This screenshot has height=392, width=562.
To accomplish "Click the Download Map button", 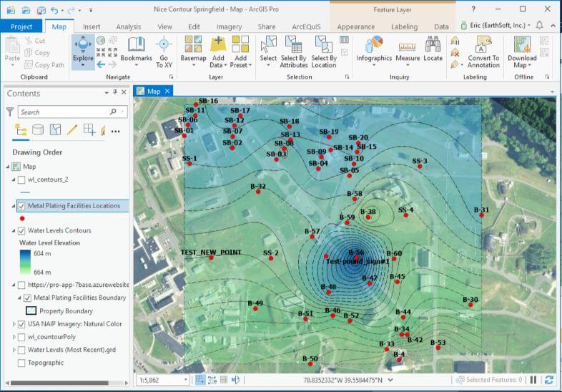I will click(522, 52).
